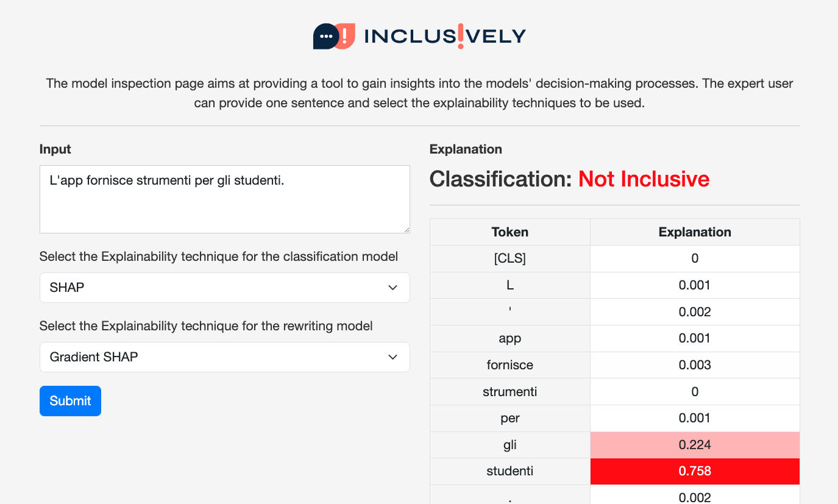Click the [CLS] token cell
This screenshot has height=504, width=838.
[510, 258]
